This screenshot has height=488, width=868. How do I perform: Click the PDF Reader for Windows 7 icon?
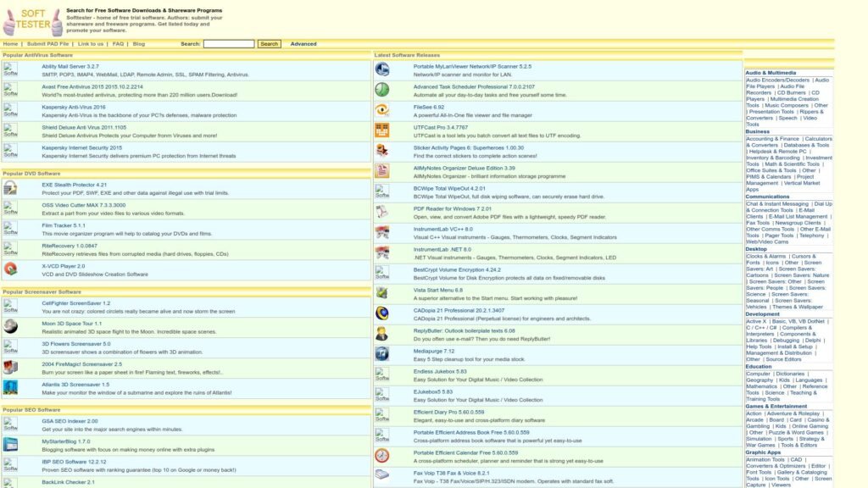point(382,212)
